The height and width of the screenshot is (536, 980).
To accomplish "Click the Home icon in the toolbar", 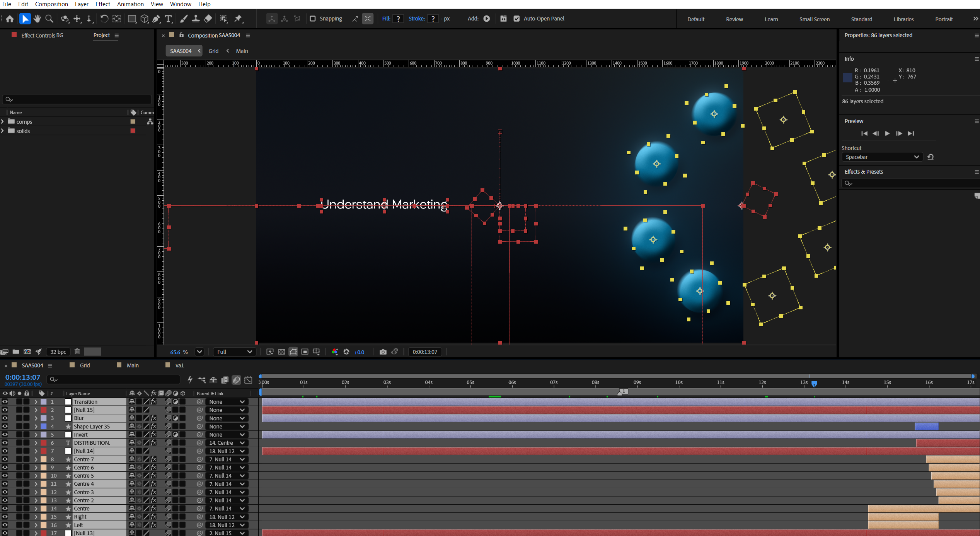I will coord(10,19).
